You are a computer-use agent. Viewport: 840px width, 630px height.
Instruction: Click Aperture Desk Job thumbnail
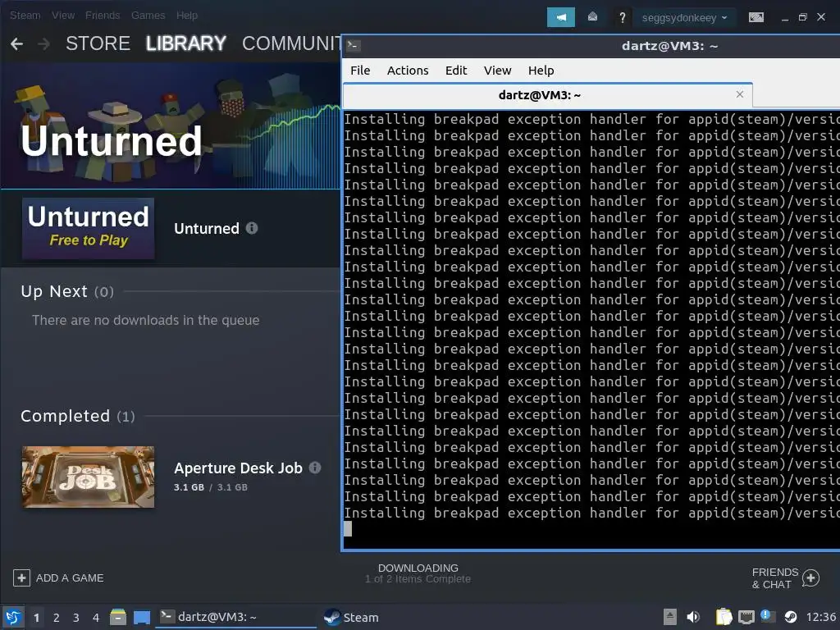pos(88,477)
